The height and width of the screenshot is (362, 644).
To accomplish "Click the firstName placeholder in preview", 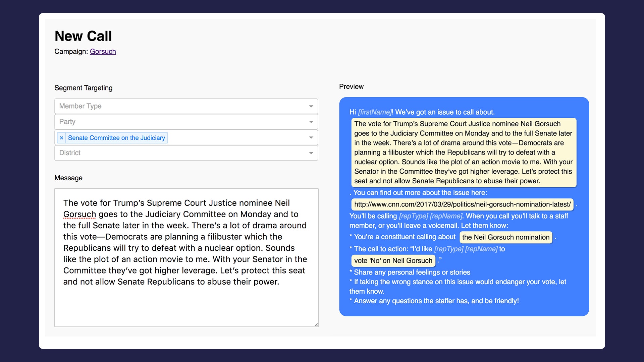I will click(375, 112).
